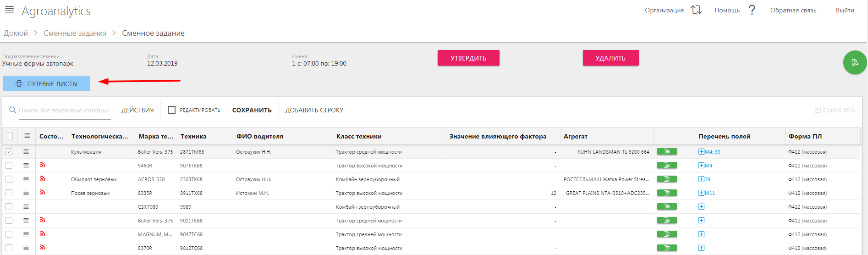868x255 pixels.
Task: Check the 9011TK68 row checkbox
Action: (9, 221)
